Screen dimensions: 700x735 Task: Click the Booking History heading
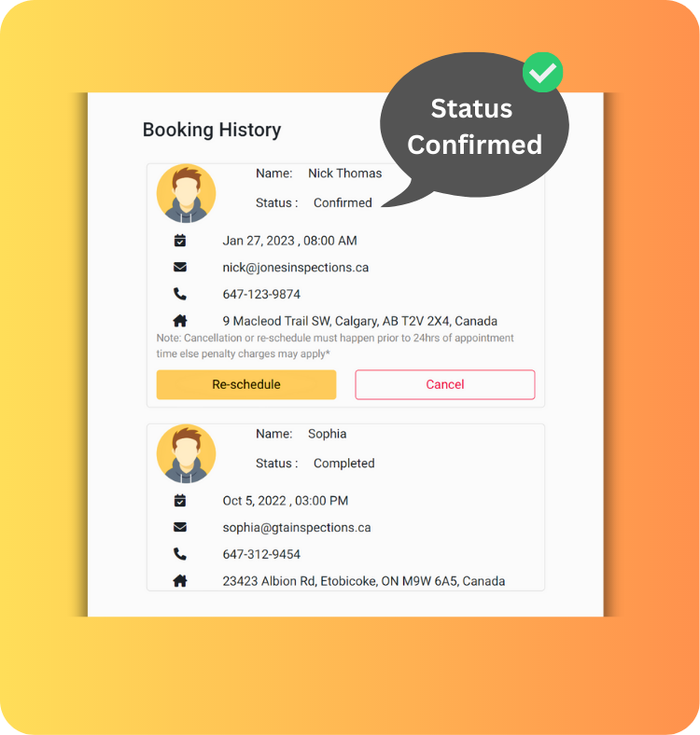coord(212,130)
